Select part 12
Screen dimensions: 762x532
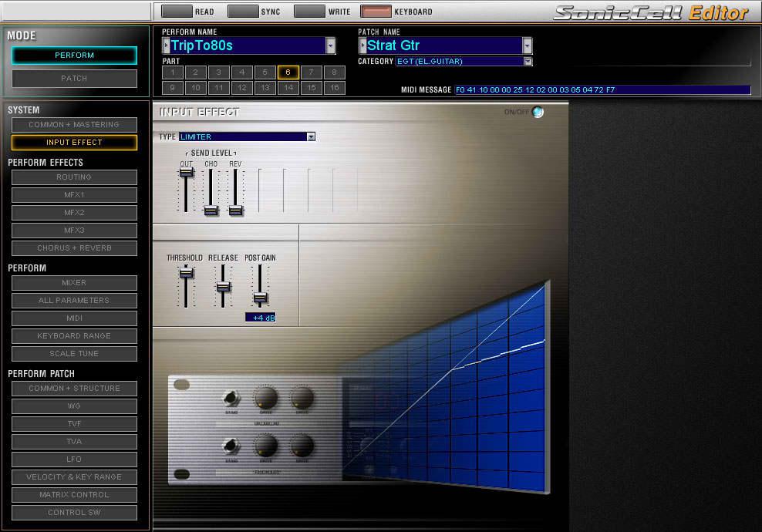pyautogui.click(x=242, y=88)
